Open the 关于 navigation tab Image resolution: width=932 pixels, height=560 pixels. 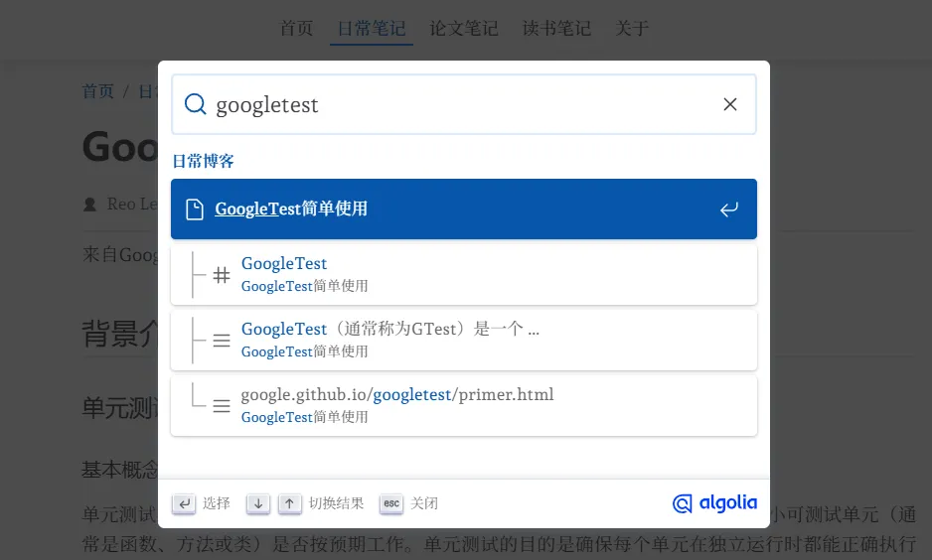[632, 28]
